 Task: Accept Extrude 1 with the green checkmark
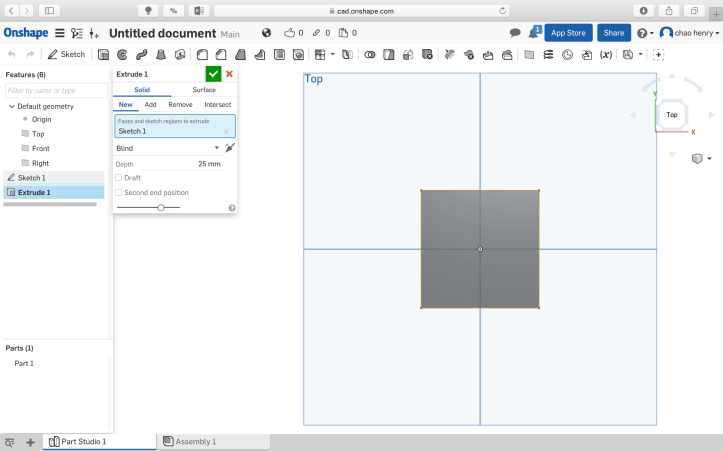213,74
